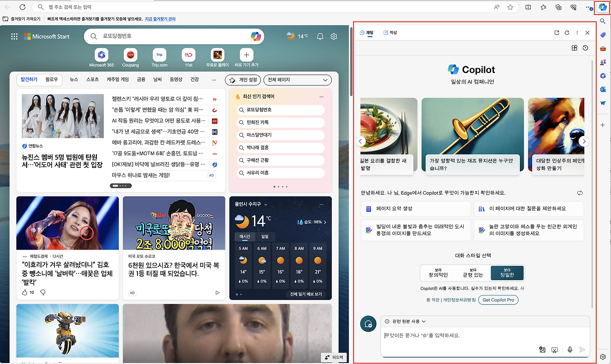Show next Copilot suggestion cards

584,141
